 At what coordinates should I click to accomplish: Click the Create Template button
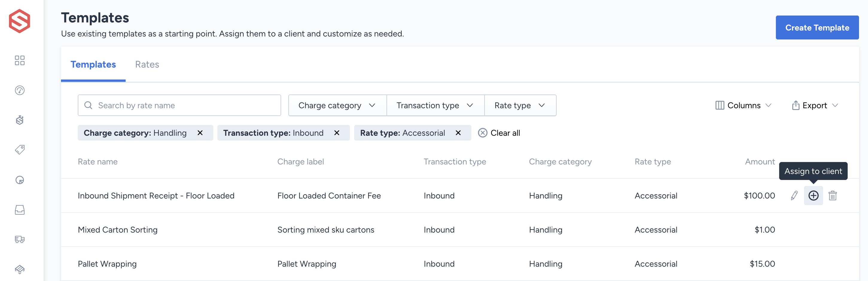coord(817,28)
